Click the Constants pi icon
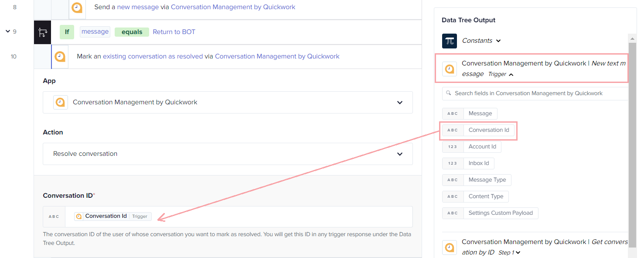Viewport: 644px width, 258px height. coord(450,41)
